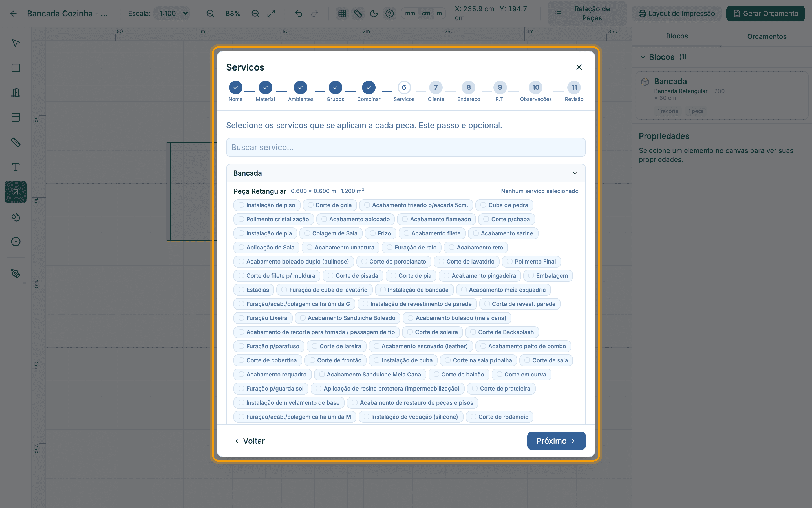Select the Text tool
The width and height of the screenshot is (812, 508).
pyautogui.click(x=16, y=167)
